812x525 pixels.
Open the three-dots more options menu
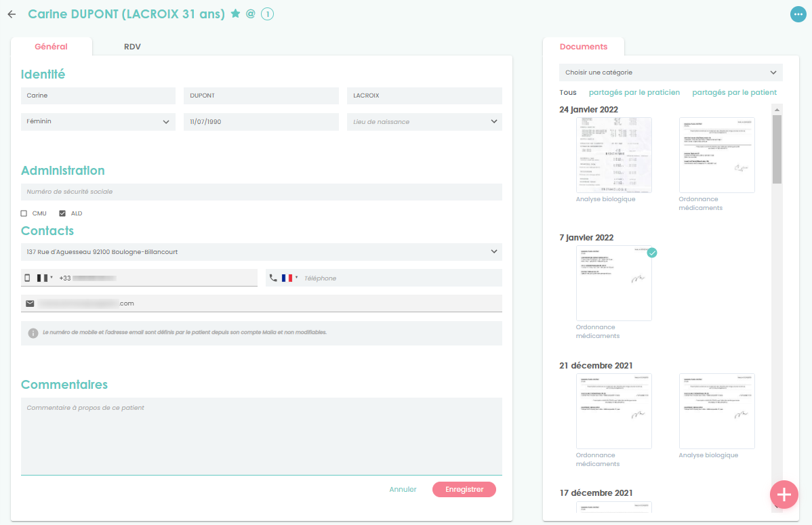pyautogui.click(x=798, y=14)
